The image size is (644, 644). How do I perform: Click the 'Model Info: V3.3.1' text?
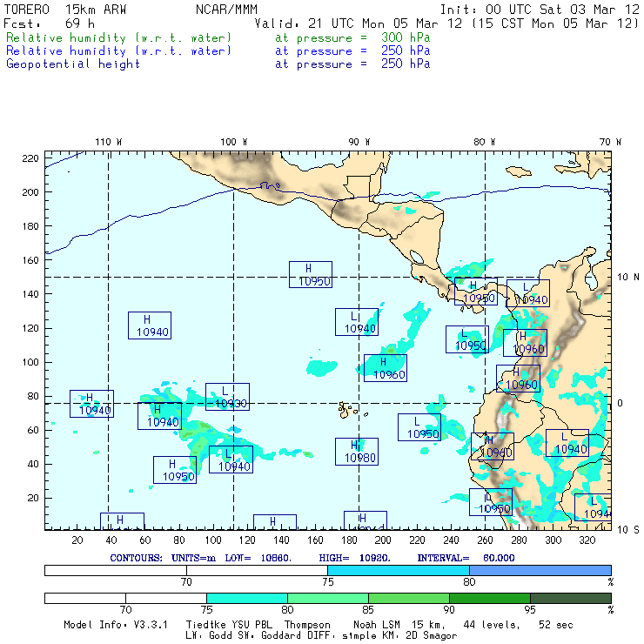[x=116, y=625]
